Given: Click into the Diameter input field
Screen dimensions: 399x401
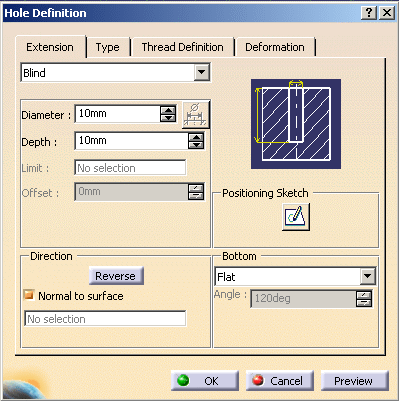Looking at the screenshot, I should tap(118, 114).
